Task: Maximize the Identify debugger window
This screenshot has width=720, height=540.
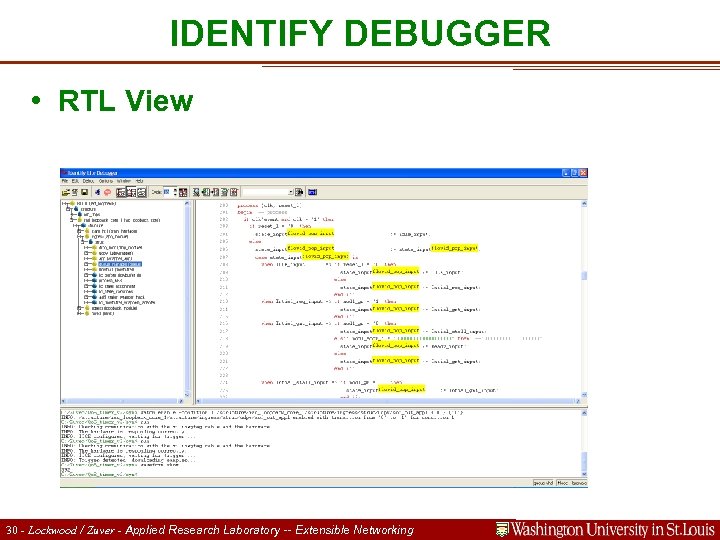Action: pyautogui.click(x=574, y=173)
